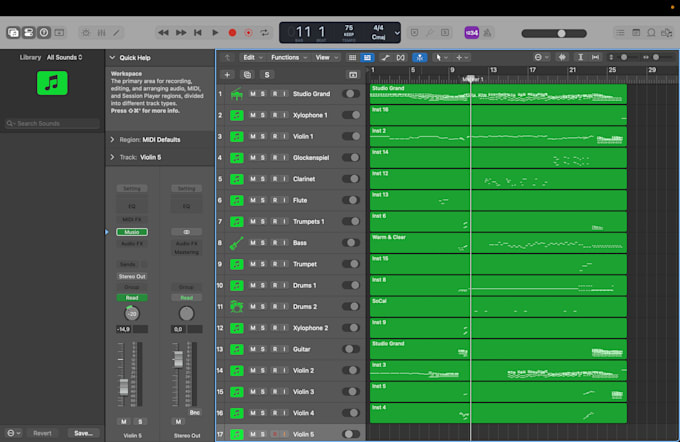The height and width of the screenshot is (442, 680).
Task: Click Read automation on Violin 5 strip
Action: tap(132, 298)
